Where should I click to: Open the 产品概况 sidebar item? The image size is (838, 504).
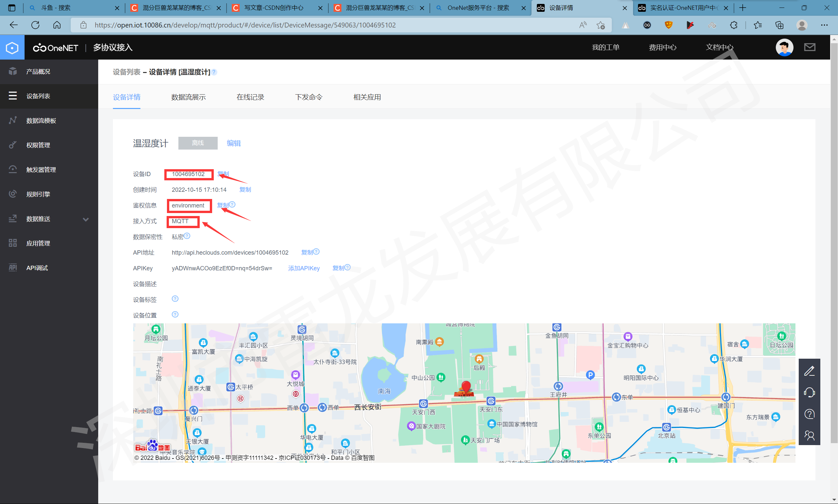[x=38, y=72]
